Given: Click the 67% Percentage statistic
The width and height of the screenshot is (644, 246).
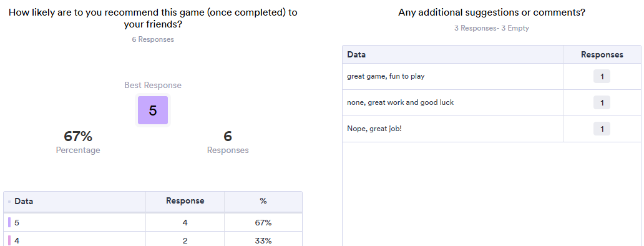Looking at the screenshot, I should [x=78, y=142].
